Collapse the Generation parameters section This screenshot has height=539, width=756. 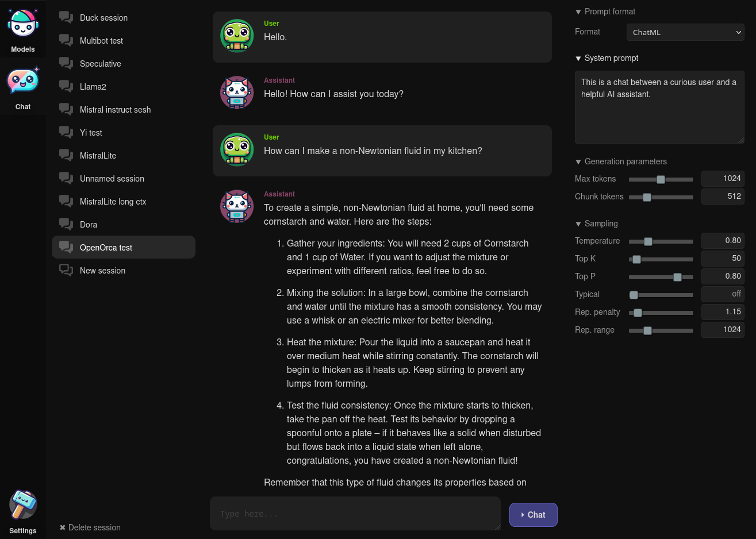click(578, 162)
